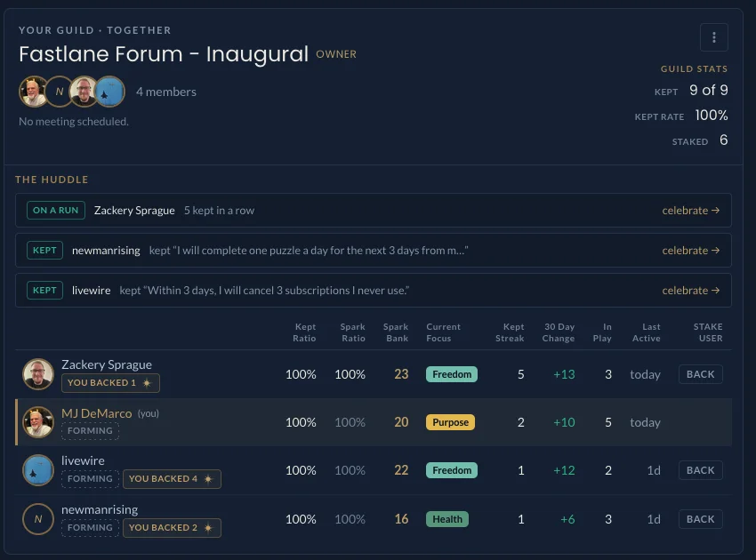The height and width of the screenshot is (560, 756).
Task: Click the third member avatar in guild header
Action: (84, 91)
